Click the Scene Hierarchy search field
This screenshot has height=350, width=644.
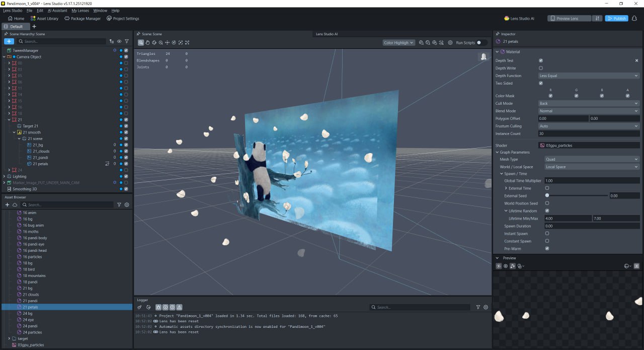coord(61,41)
